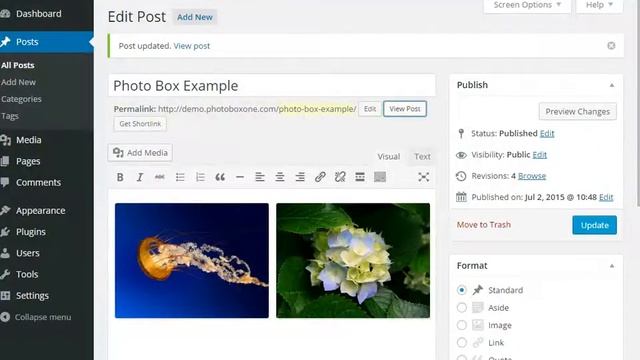Open Add New under Posts submenu
640x360 pixels.
click(x=18, y=82)
